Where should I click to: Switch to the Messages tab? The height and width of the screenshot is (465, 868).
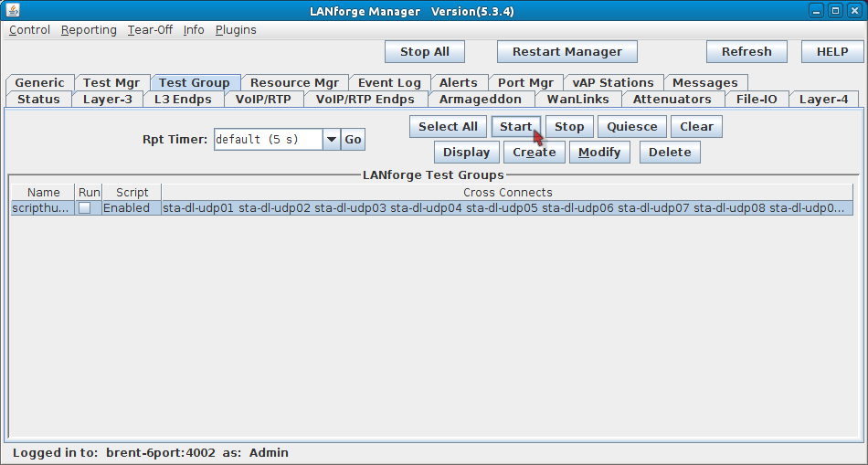pyautogui.click(x=705, y=82)
